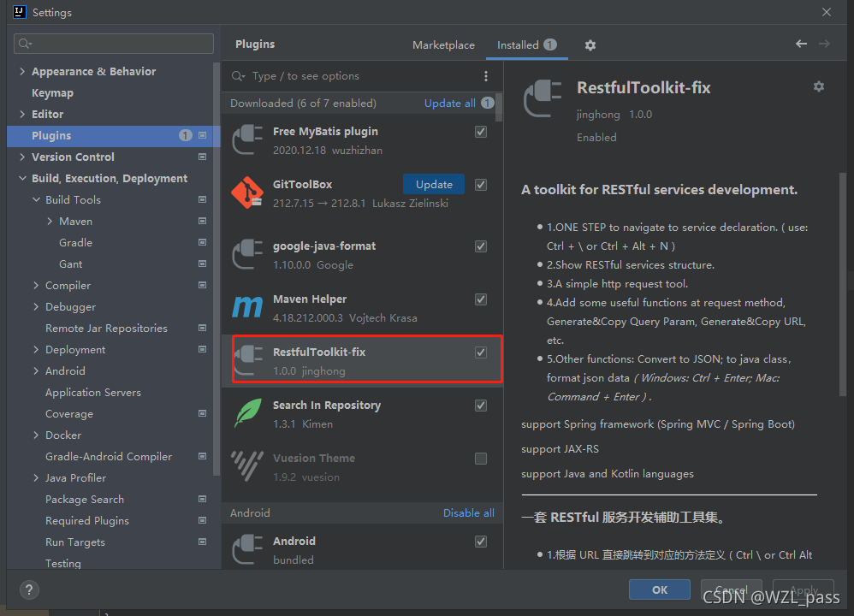Screen dimensions: 854x616
Task: Click the IntelliJ logo in the title bar
Action: pos(20,12)
